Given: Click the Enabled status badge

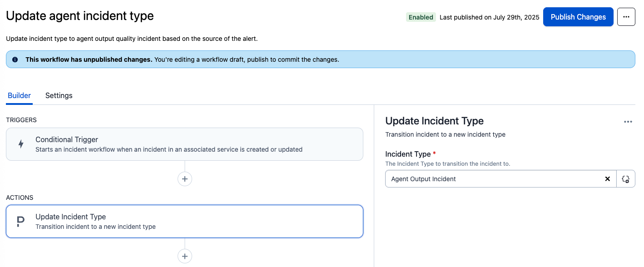Looking at the screenshot, I should click(x=421, y=17).
